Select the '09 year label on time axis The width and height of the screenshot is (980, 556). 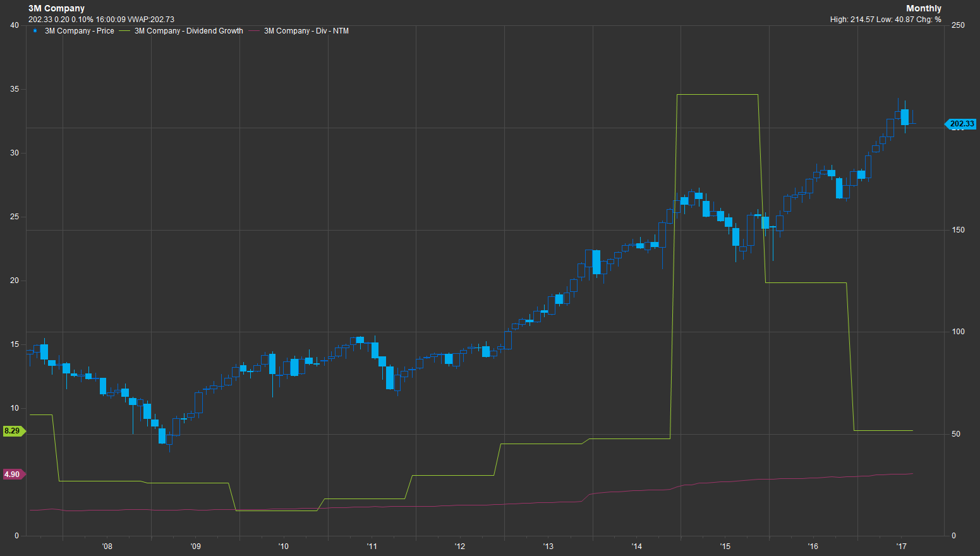click(x=195, y=547)
